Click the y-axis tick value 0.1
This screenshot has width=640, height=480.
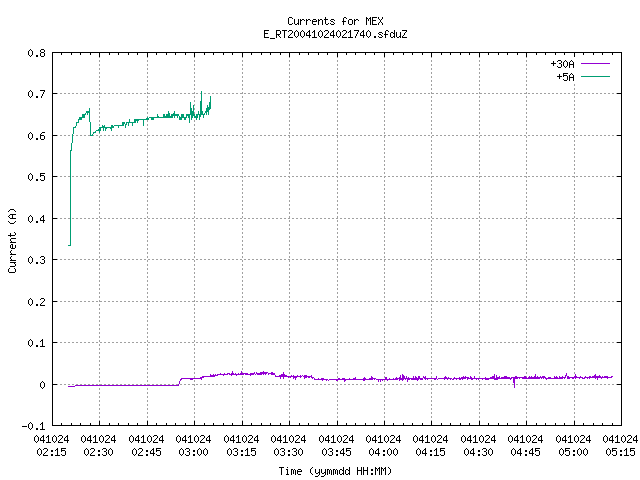(37, 343)
